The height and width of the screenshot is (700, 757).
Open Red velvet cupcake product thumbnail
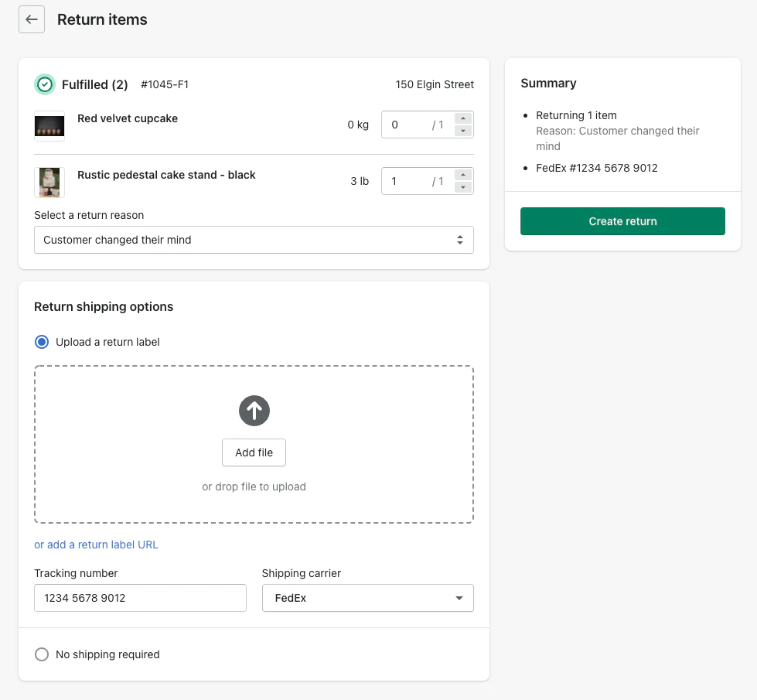coord(49,125)
